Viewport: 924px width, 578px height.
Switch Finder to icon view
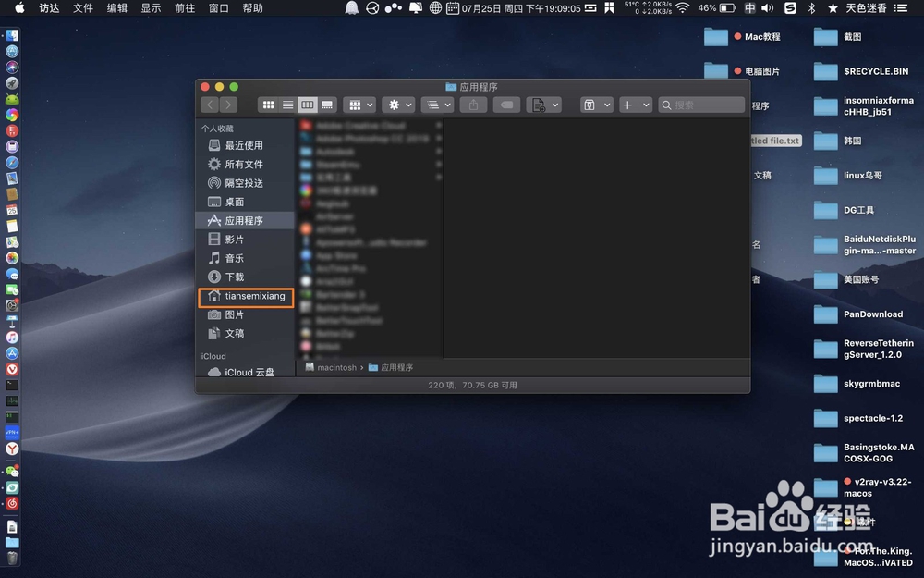tap(268, 105)
